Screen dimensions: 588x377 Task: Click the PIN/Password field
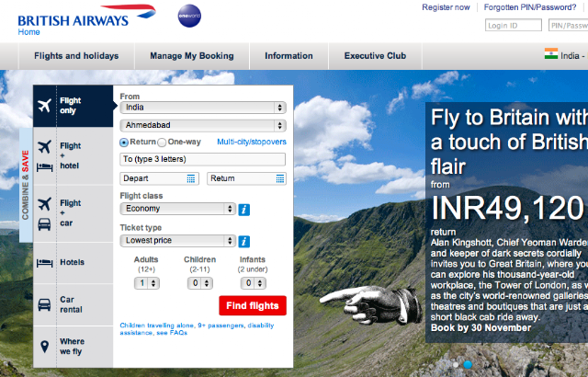click(568, 26)
